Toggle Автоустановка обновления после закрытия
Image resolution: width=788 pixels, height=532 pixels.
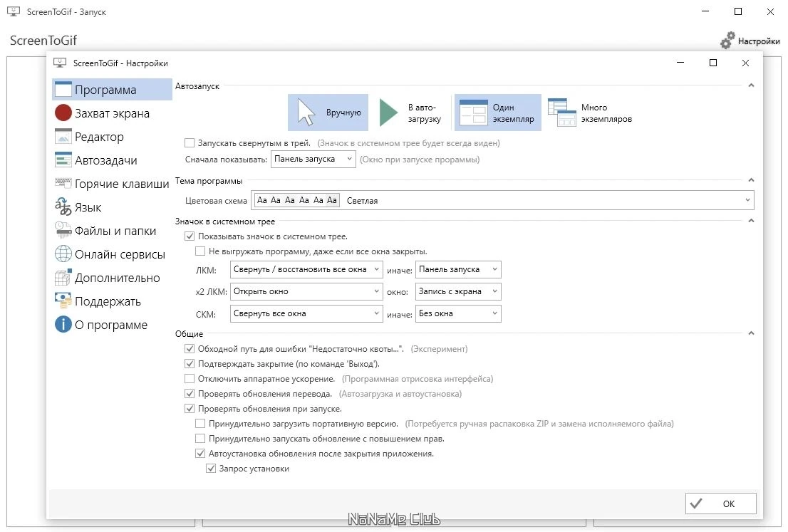200,454
